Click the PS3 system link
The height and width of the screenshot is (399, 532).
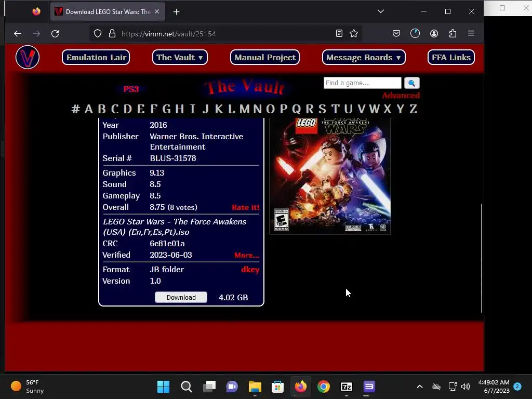pyautogui.click(x=131, y=89)
